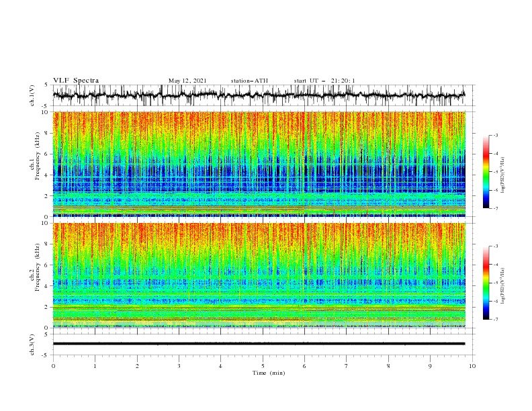Click the "4" tick on the time axis
This screenshot has width=532, height=411.
[x=221, y=366]
